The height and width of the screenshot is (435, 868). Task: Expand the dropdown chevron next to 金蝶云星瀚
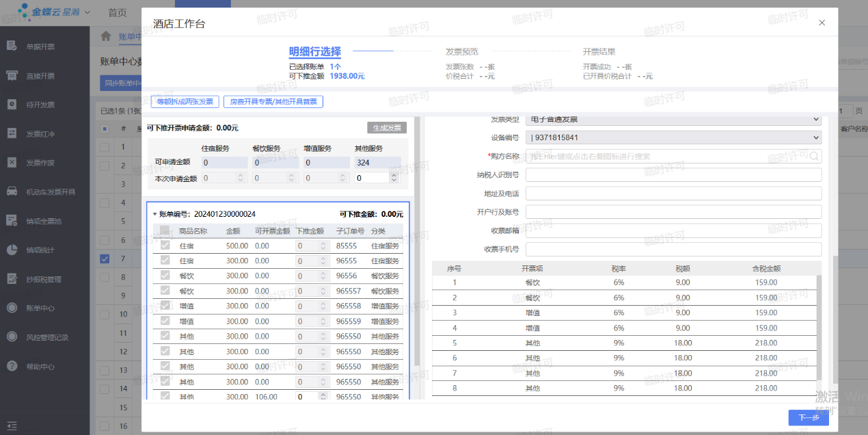tap(87, 12)
